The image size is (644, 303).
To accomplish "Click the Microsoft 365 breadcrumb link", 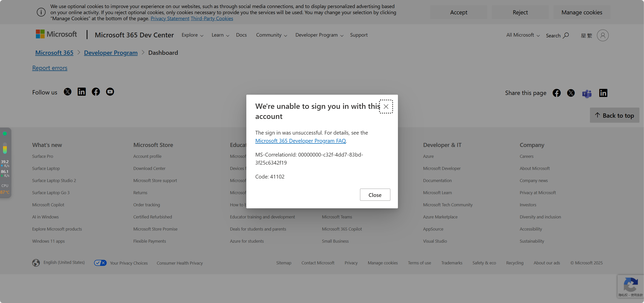I will 54,53.
